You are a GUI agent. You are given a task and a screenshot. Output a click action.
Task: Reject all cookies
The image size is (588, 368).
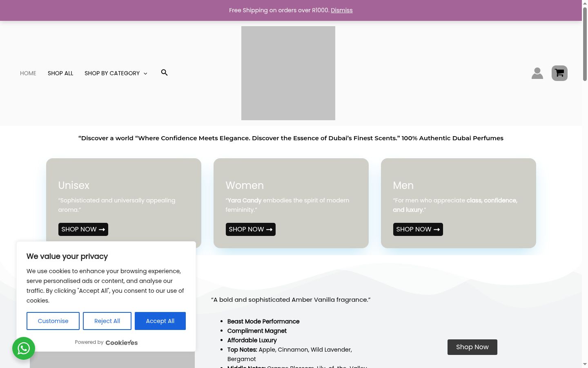point(107,321)
